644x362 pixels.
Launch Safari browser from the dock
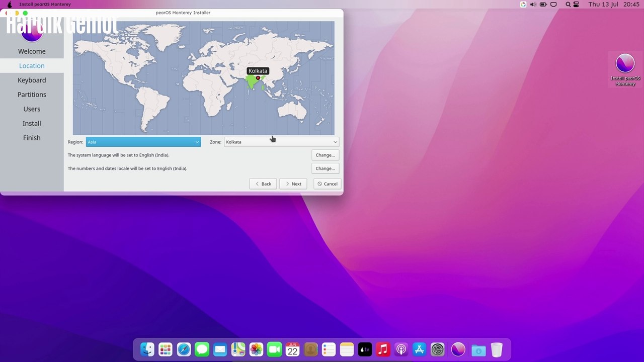pyautogui.click(x=184, y=349)
